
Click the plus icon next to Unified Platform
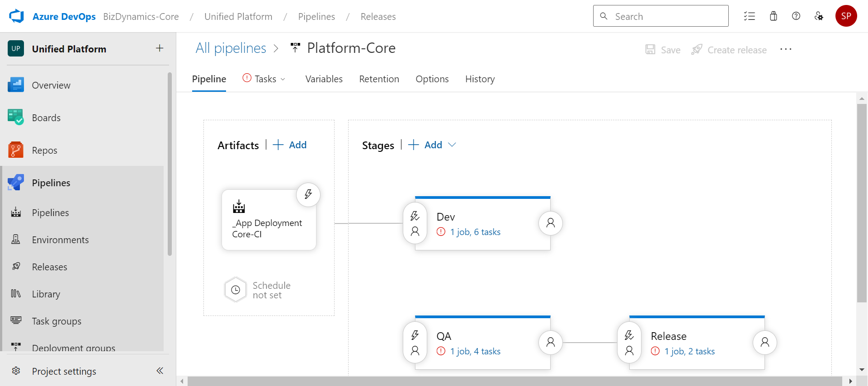(160, 48)
